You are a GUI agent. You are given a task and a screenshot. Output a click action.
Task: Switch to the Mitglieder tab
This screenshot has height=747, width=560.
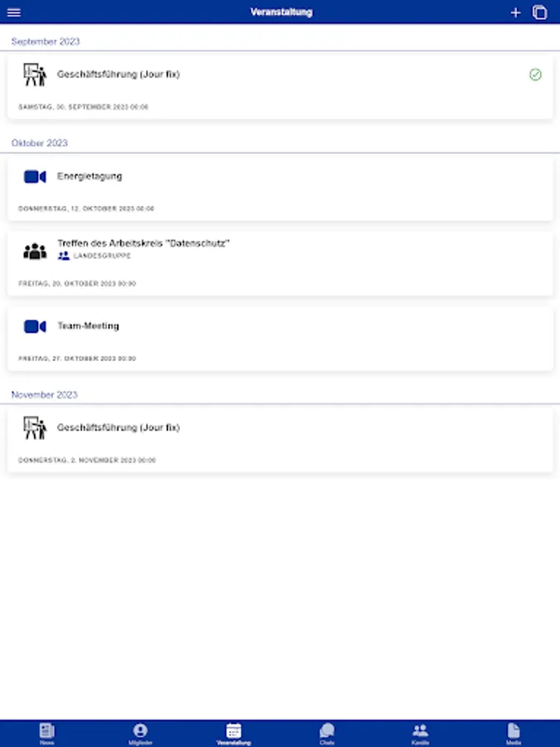pos(140,734)
